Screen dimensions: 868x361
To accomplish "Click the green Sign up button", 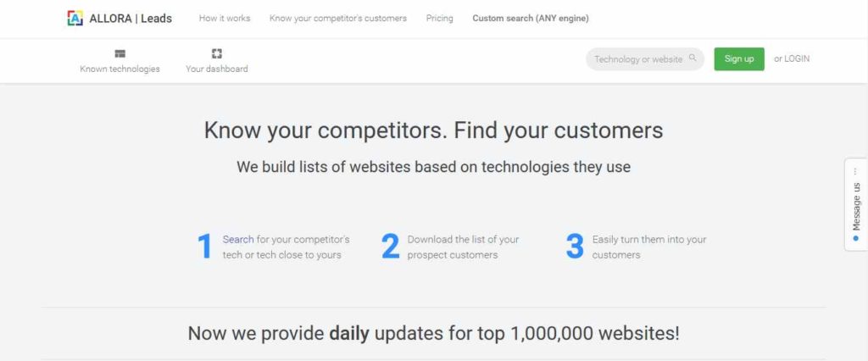I will pyautogui.click(x=739, y=58).
